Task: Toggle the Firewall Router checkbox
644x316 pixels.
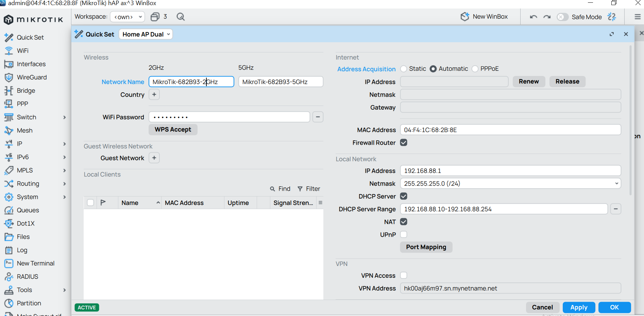Action: coord(404,143)
